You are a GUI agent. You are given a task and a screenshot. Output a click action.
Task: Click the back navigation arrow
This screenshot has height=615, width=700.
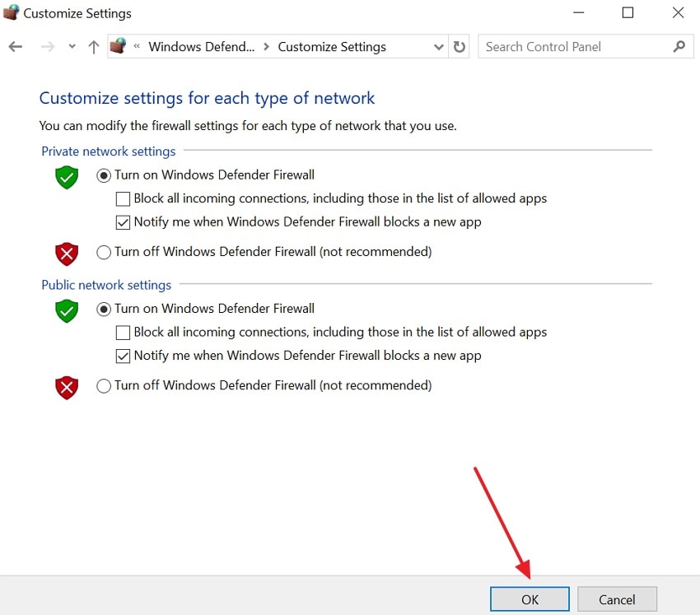point(15,47)
